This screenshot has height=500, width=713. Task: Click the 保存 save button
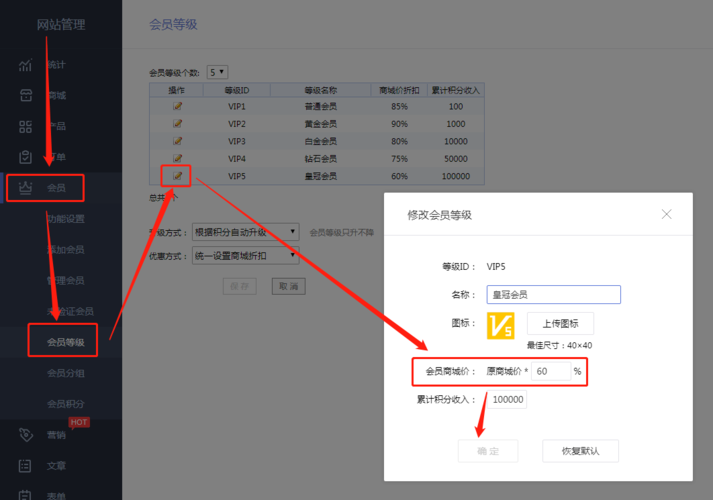tap(240, 286)
